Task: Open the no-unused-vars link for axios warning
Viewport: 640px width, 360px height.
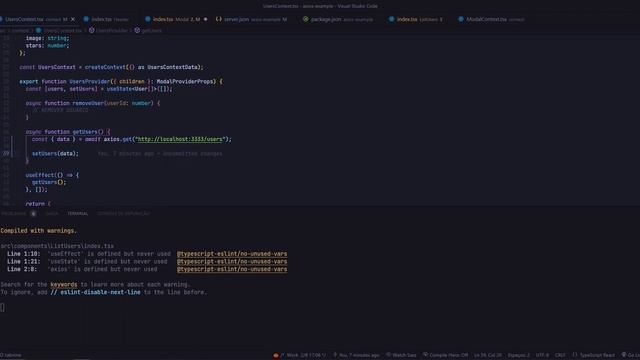Action: (x=232, y=269)
